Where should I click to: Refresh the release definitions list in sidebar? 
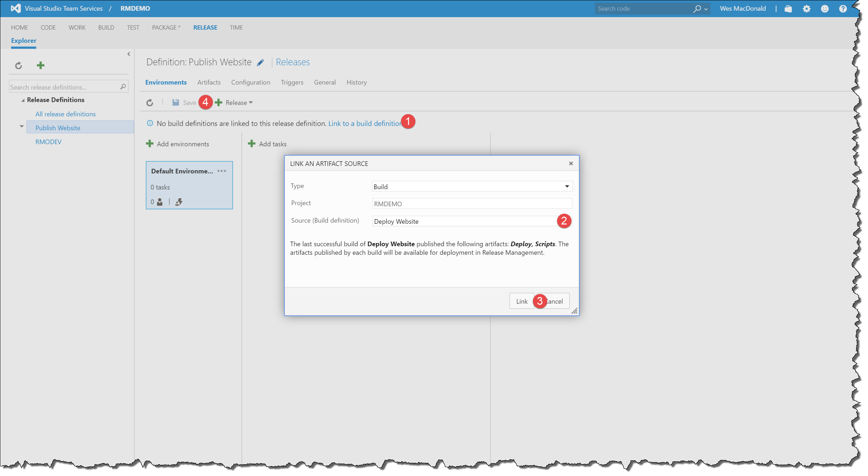tap(19, 66)
